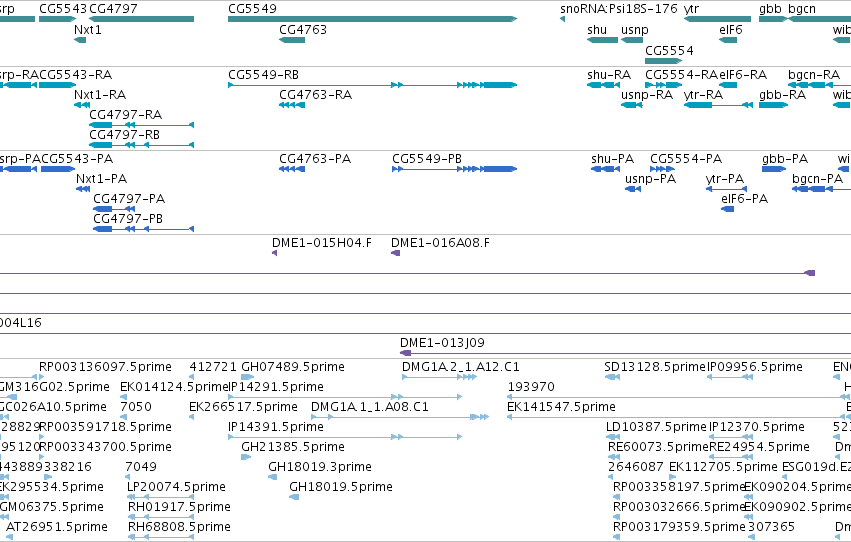Select the CG5549-PB protein feature

(454, 169)
